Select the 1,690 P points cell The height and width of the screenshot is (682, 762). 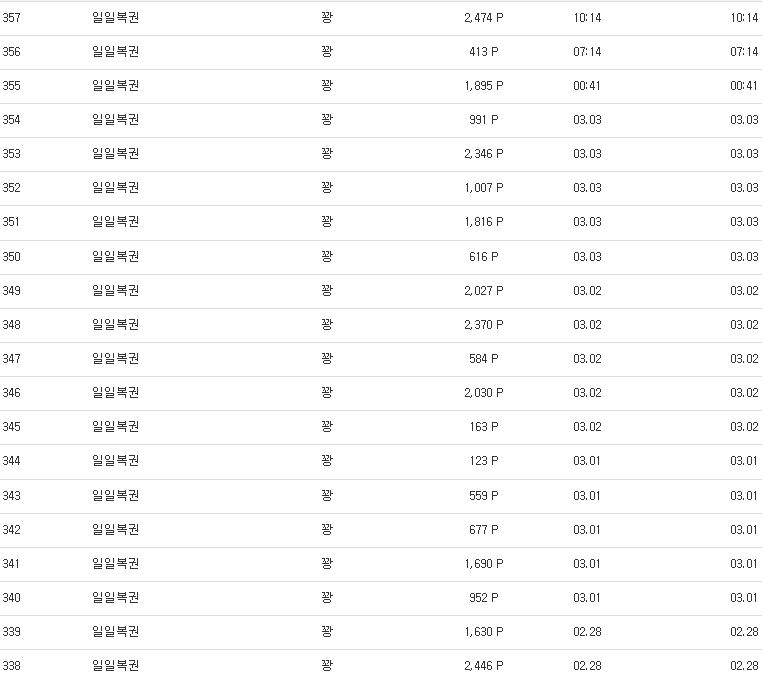(x=484, y=564)
